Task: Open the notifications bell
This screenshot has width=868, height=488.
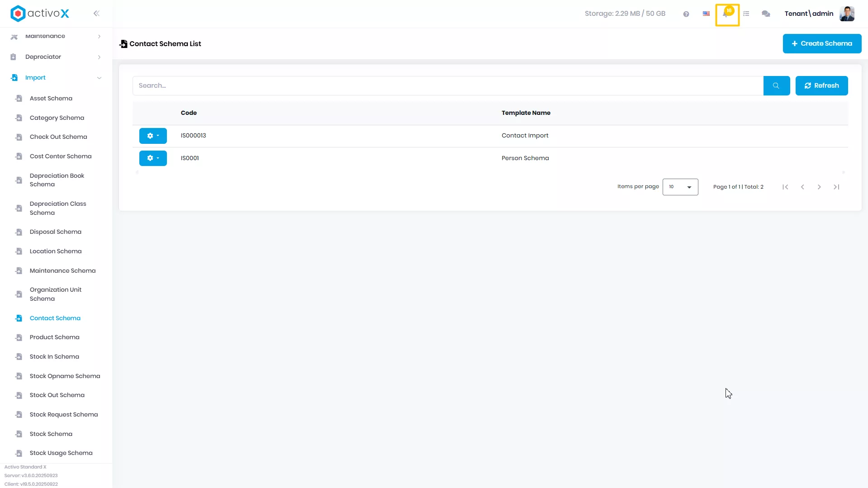Action: pos(727,14)
